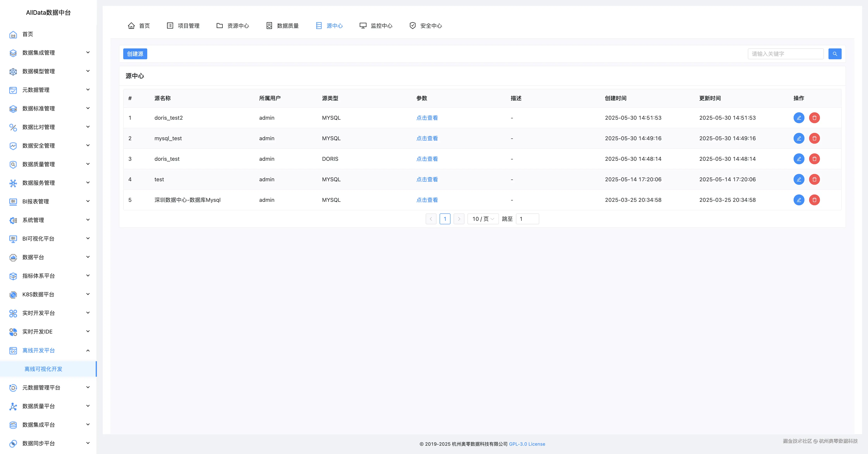The height and width of the screenshot is (454, 868).
Task: Click the blue search magnifier button
Action: click(835, 54)
